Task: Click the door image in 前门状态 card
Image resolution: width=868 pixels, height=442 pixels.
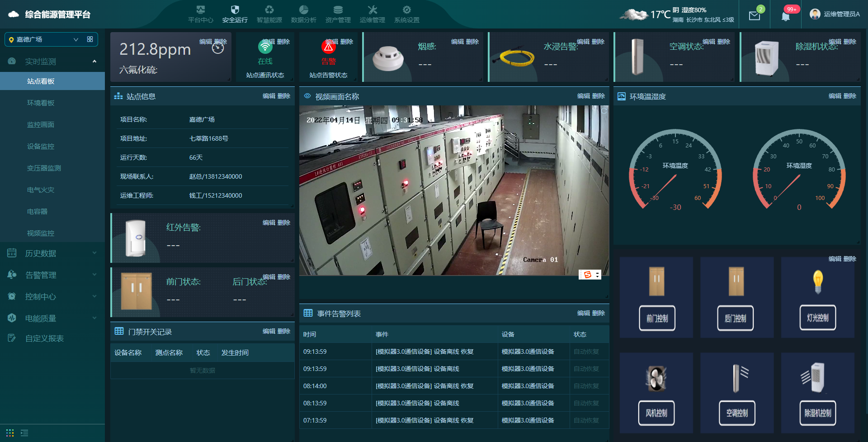Action: coord(137,291)
